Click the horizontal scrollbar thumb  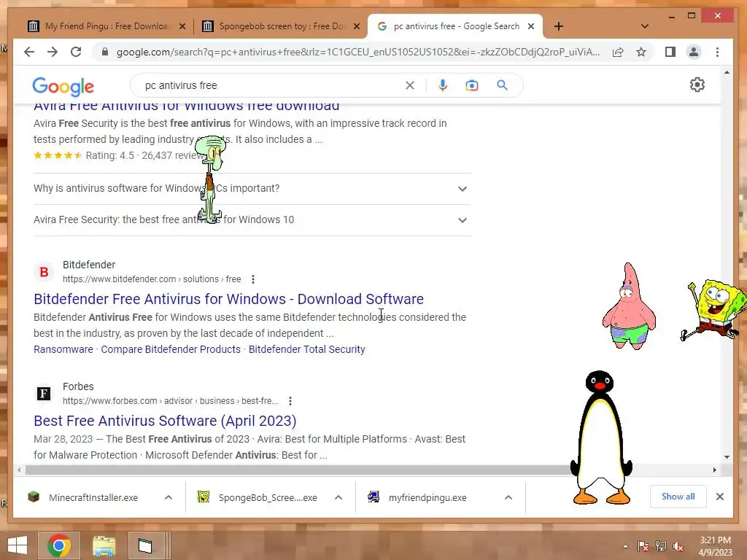pos(298,470)
